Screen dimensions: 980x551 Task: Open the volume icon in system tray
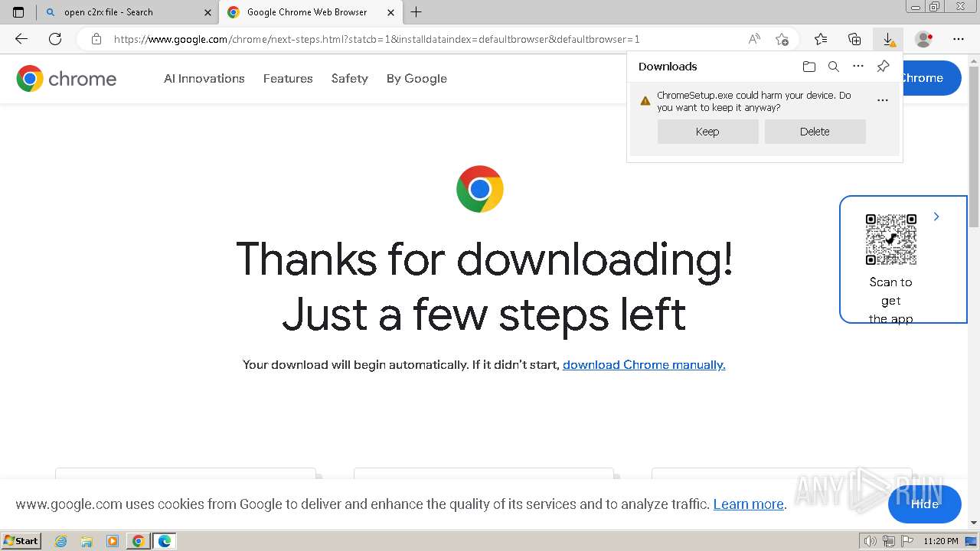[871, 541]
